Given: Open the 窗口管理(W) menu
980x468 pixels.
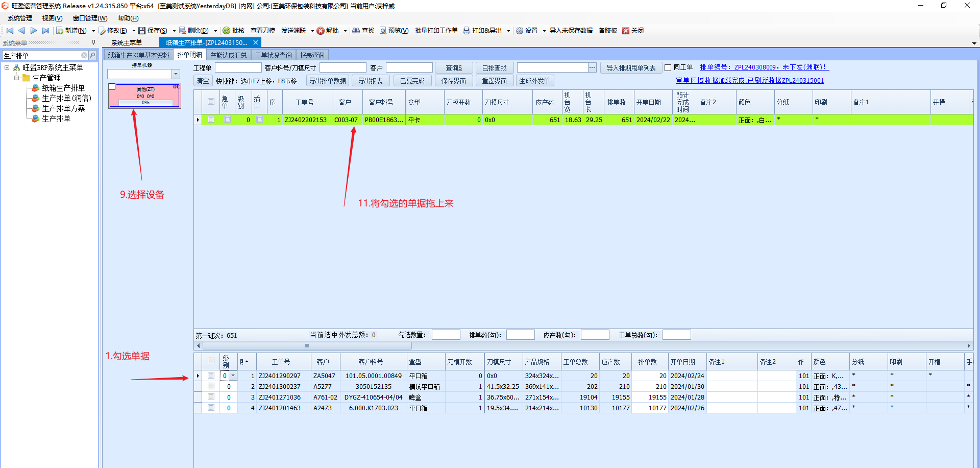Looking at the screenshot, I should [90, 18].
